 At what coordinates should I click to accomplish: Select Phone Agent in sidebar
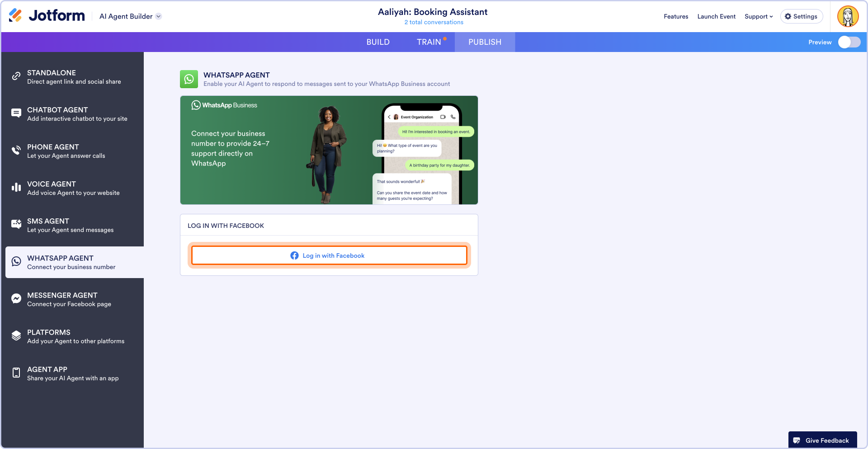click(74, 151)
